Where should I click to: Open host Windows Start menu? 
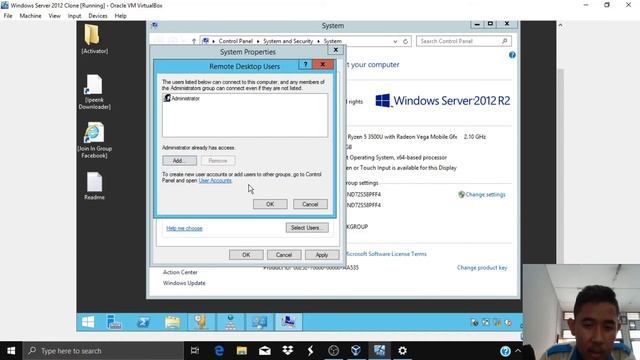11,351
